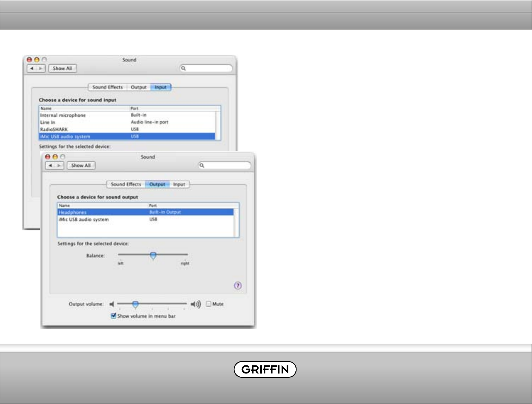Open the Sound Effects tab in the input window
This screenshot has height=404, width=532.
tap(107, 87)
